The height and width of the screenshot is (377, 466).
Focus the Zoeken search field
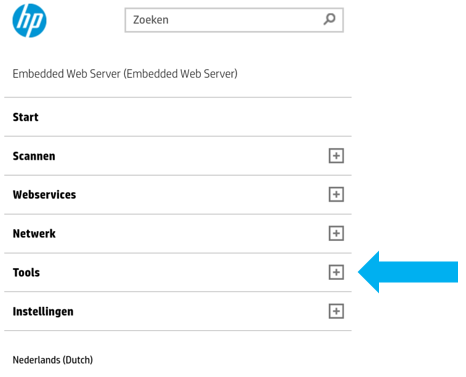234,20
